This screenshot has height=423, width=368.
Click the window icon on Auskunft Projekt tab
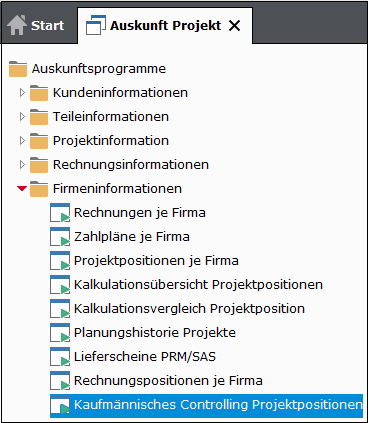pos(96,25)
